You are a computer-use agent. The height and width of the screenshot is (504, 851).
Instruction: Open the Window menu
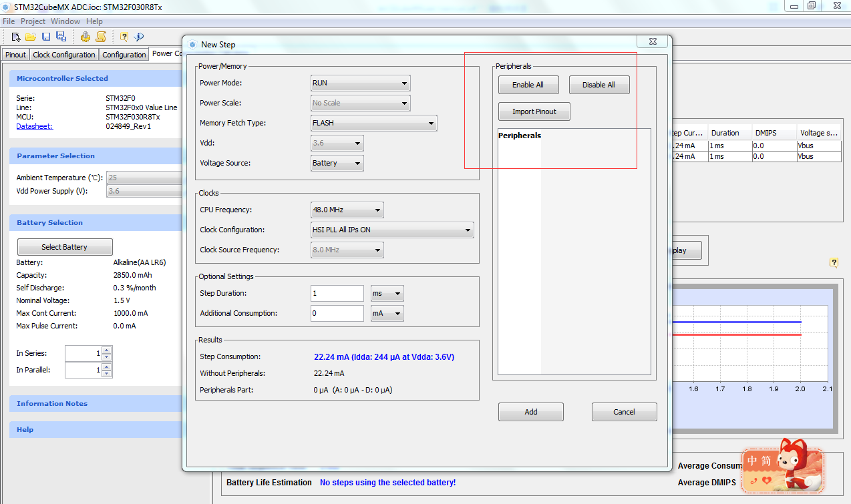65,21
